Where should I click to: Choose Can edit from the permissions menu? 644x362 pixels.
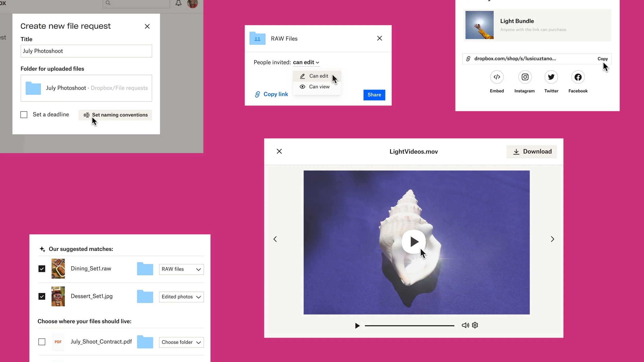point(319,76)
